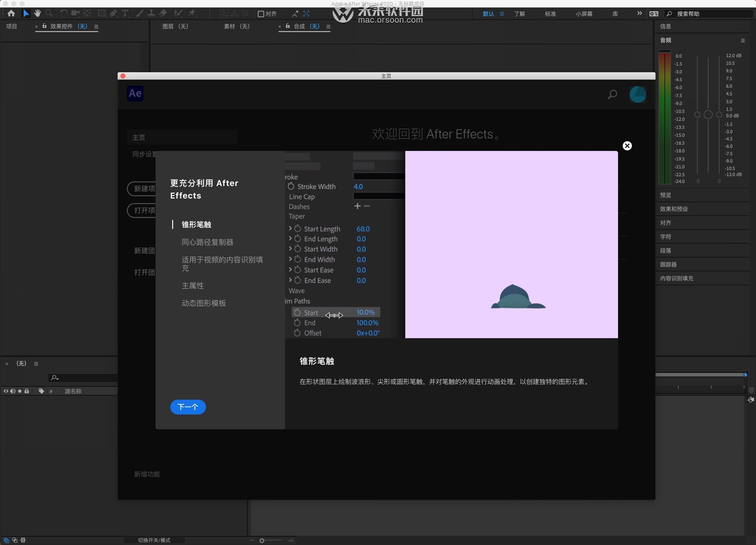Open the 默认 workspace menu
Image resolution: width=756 pixels, height=545 pixels.
pos(502,14)
